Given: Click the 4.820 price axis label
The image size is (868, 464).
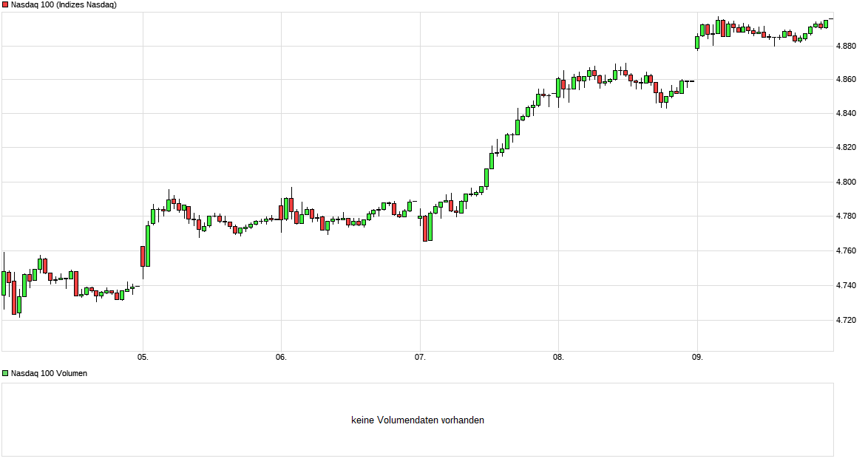Looking at the screenshot, I should point(846,147).
